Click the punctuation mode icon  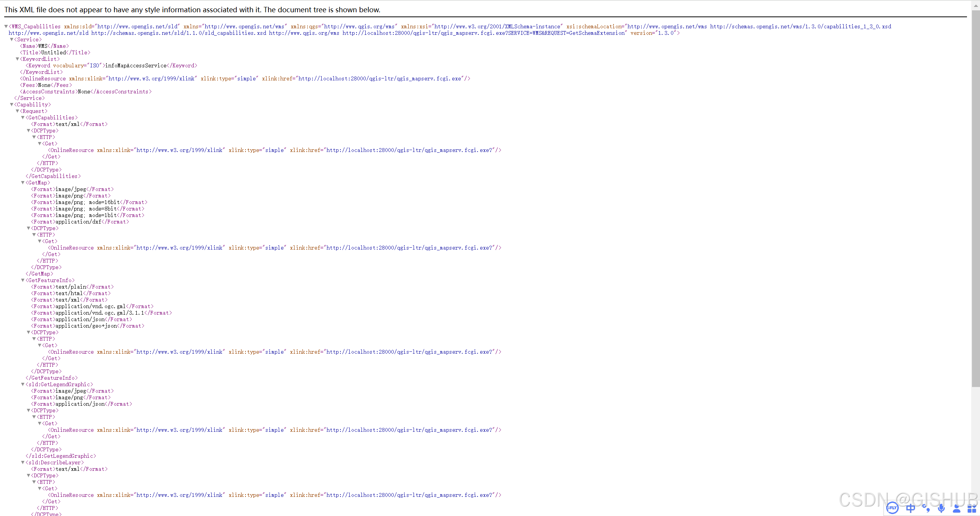pyautogui.click(x=926, y=508)
